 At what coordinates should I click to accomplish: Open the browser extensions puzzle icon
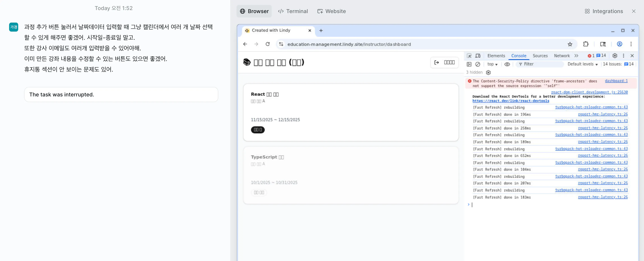coord(586,44)
